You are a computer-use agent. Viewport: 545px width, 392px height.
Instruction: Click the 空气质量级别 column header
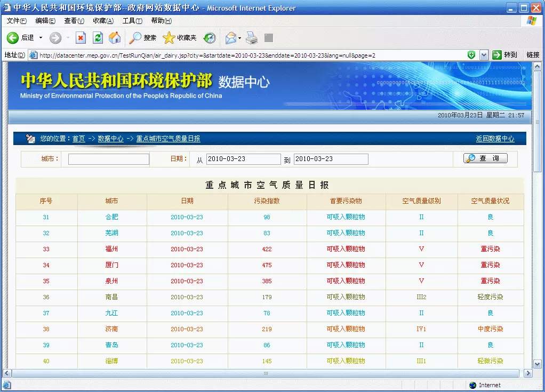(x=421, y=201)
